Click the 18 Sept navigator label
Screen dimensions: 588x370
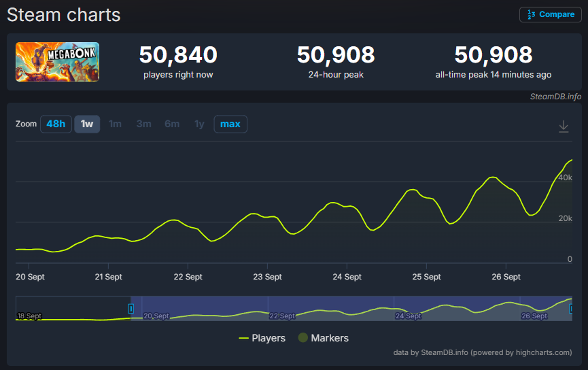(x=29, y=316)
